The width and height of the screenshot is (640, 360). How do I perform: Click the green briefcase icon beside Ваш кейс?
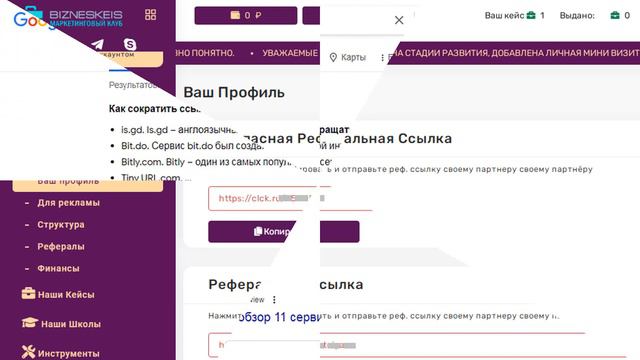point(531,16)
